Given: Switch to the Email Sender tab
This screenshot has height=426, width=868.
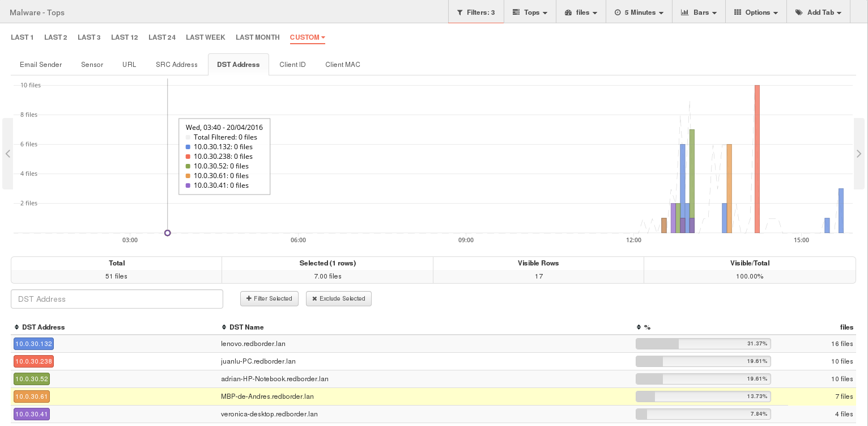Looking at the screenshot, I should 41,65.
